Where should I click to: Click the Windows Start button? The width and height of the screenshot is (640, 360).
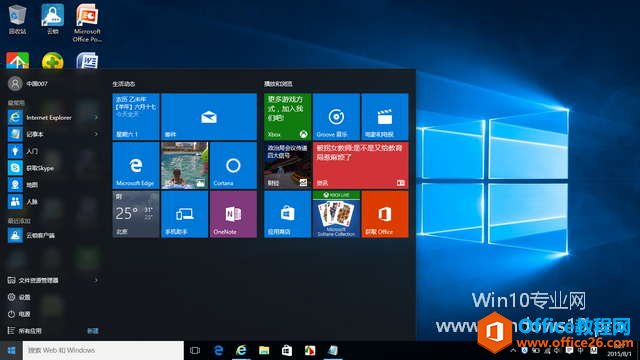point(11,350)
